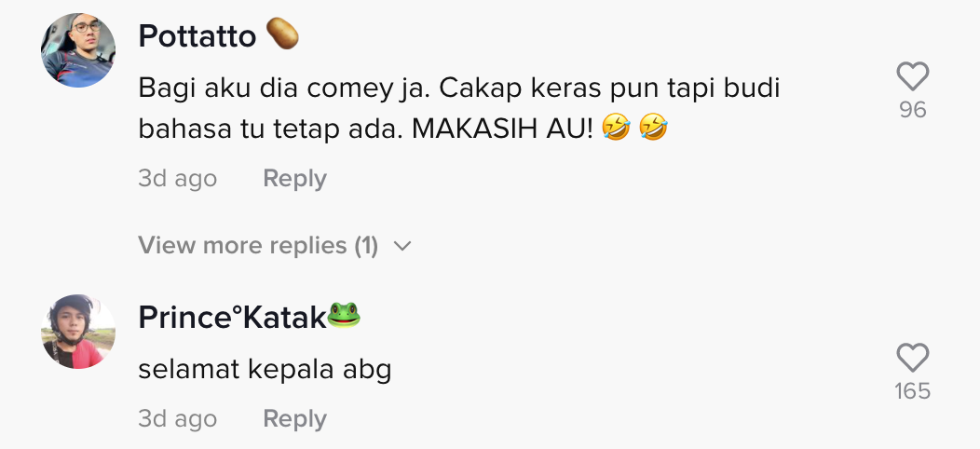Click the comment text starting Bagi aku dia comey

[458, 109]
